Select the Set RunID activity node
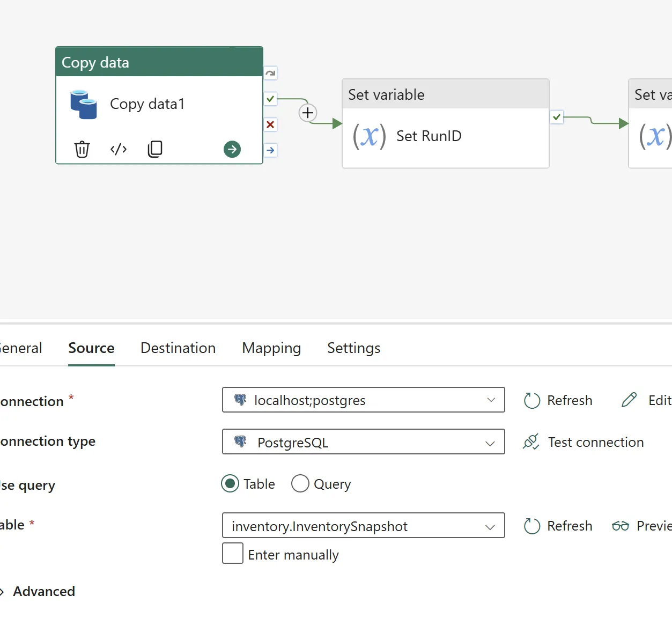 point(446,124)
